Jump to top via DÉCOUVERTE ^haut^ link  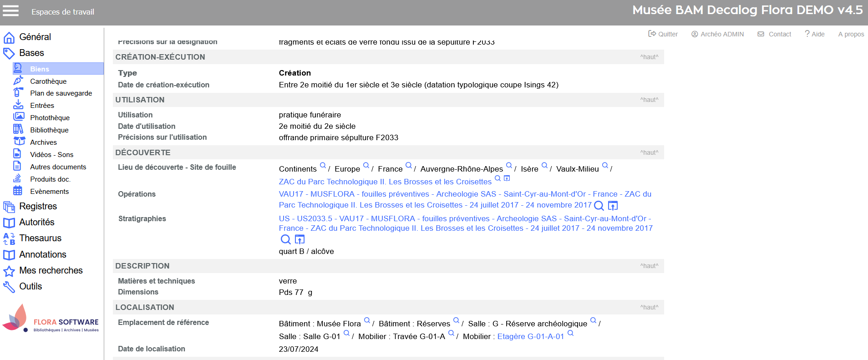649,152
